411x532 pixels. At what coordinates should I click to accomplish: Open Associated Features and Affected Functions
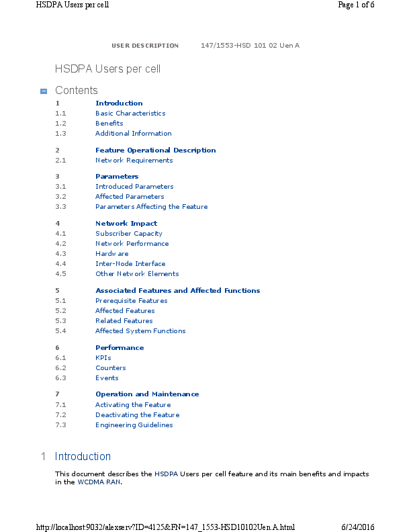(177, 291)
